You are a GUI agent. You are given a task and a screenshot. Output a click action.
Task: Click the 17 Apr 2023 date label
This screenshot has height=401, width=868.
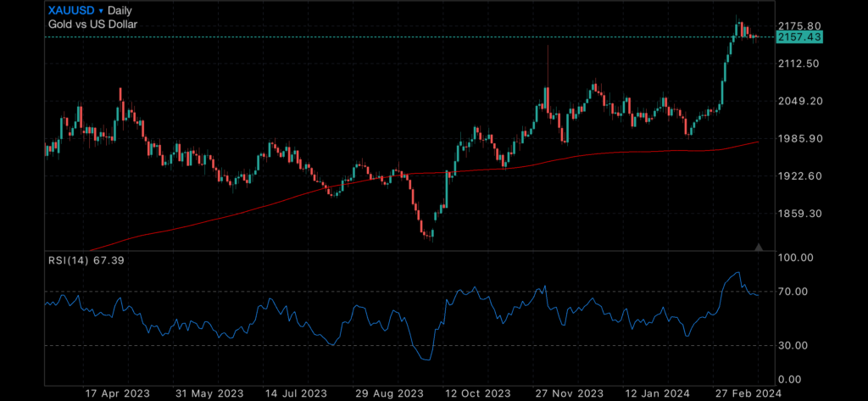117,393
